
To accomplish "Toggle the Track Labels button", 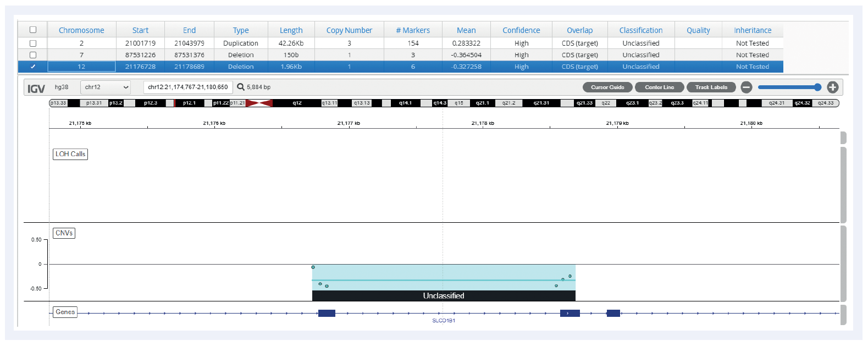I will (x=711, y=87).
